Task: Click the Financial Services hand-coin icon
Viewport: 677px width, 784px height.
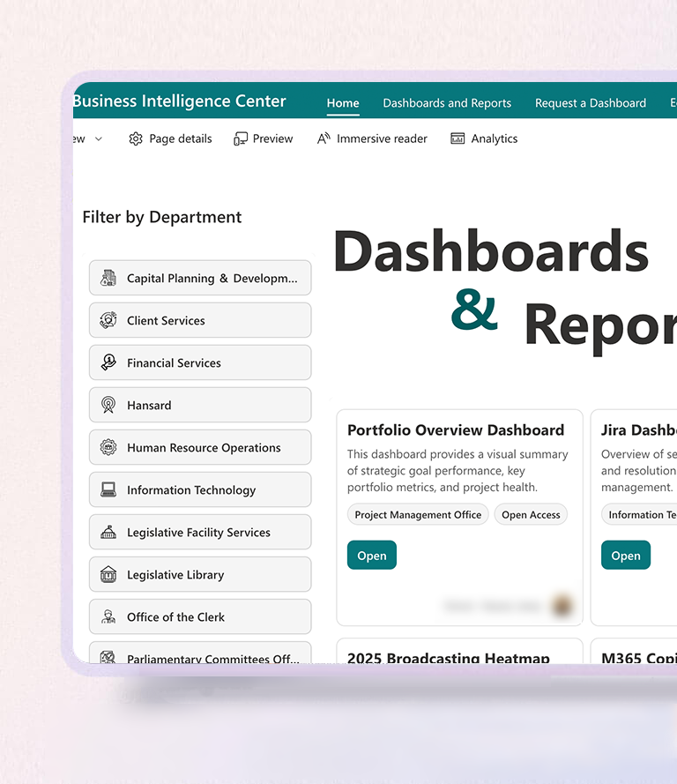Action: click(108, 362)
